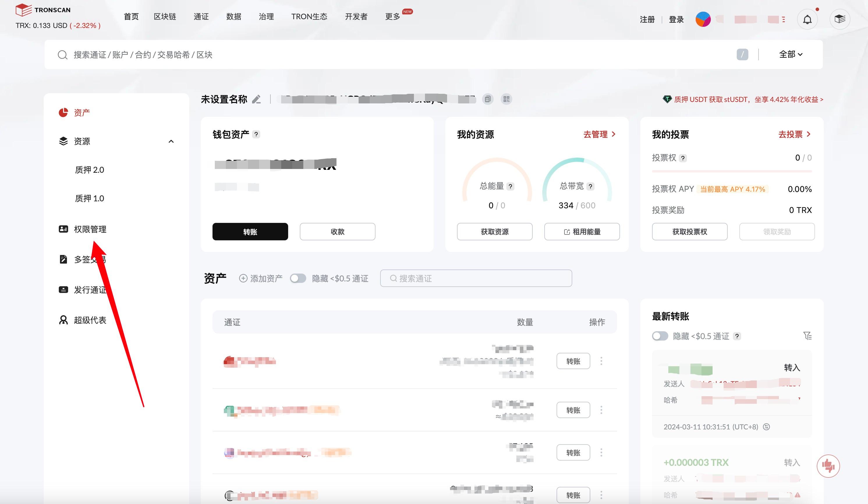The height and width of the screenshot is (504, 868).
Task: Toggle hide <$0.5 tokens in latest transfers
Action: 660,336
